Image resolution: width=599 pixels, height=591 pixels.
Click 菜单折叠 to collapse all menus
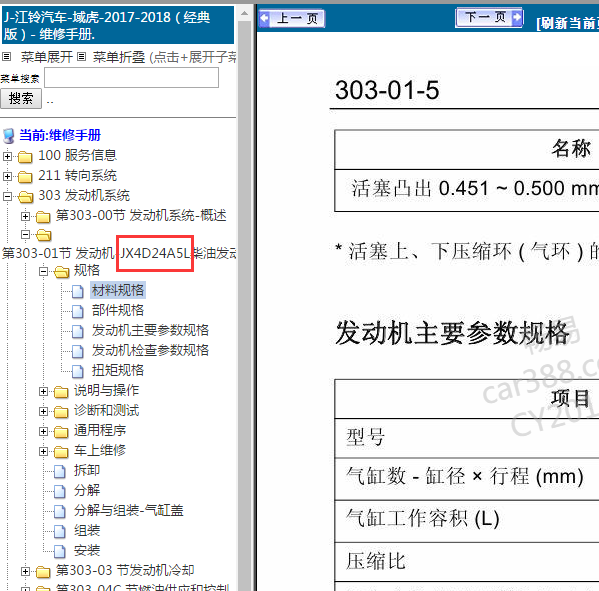tap(119, 57)
